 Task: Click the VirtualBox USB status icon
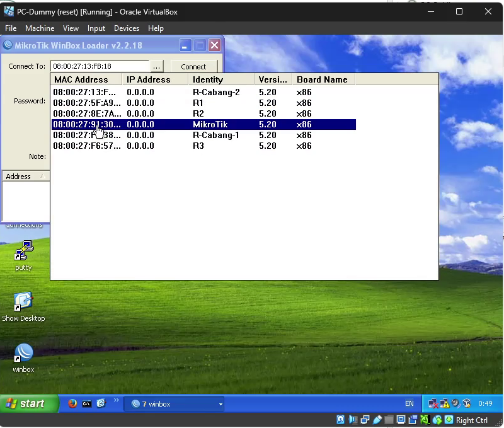(x=377, y=420)
